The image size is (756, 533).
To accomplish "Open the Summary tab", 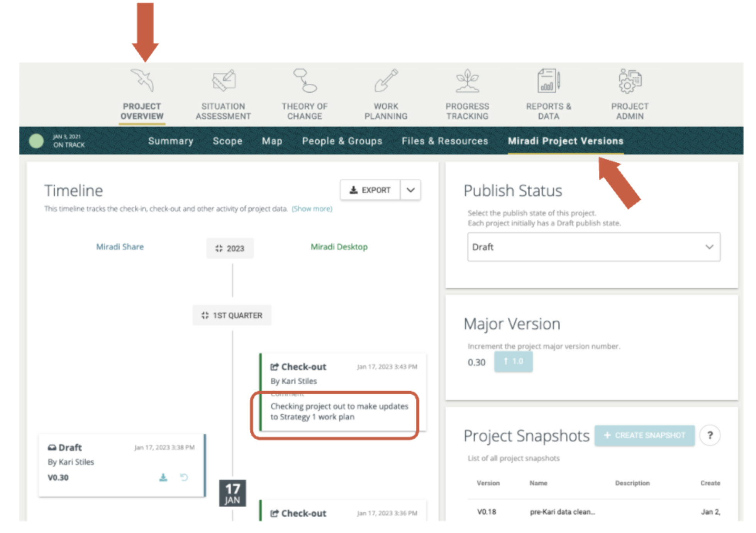I will click(x=171, y=141).
